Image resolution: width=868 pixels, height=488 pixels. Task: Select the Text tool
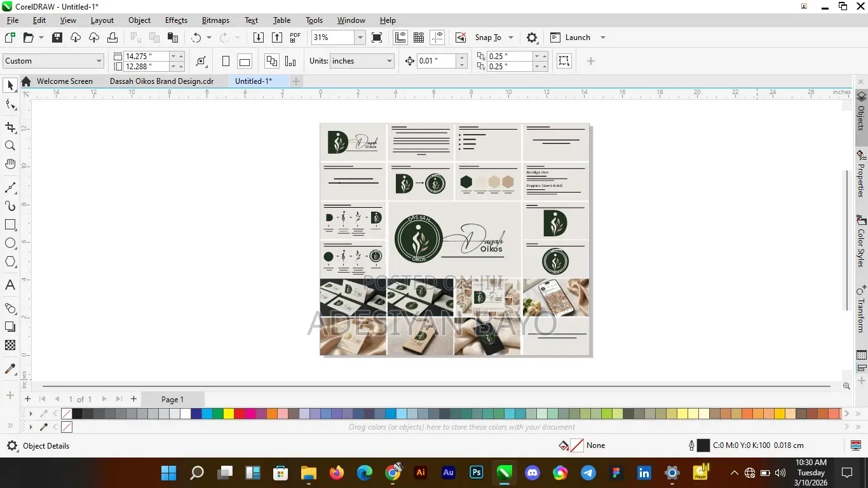10,285
